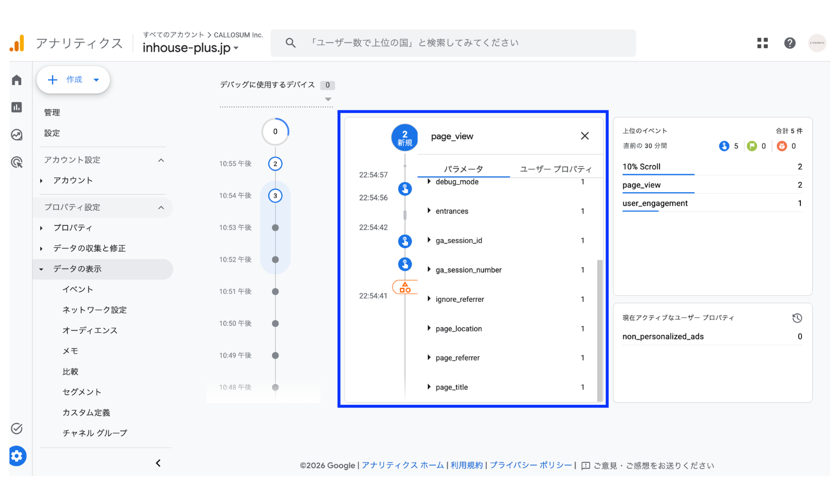
Task: Select the 10:54 午後 timeline bubble with 3
Action: (275, 196)
